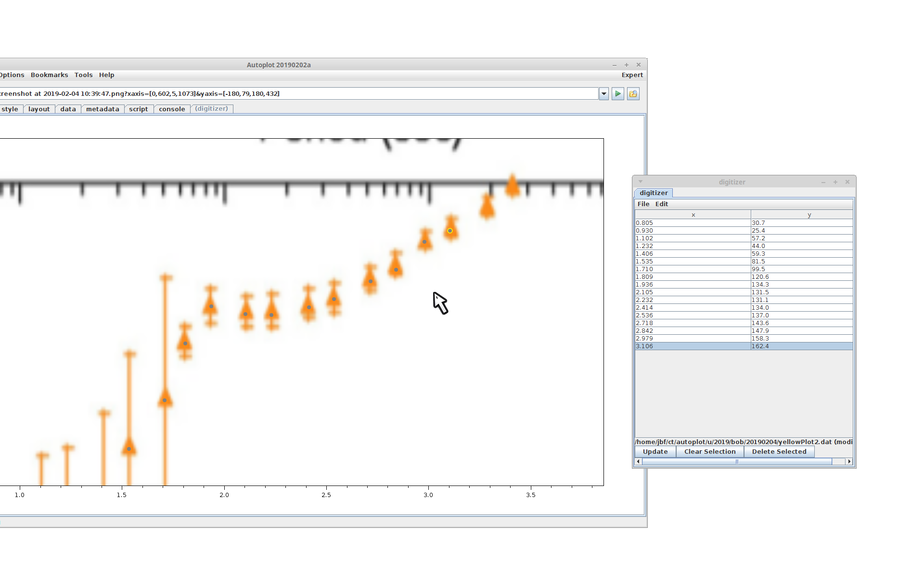The width and height of the screenshot is (924, 578).
Task: Click the digitizer horizontal scrollbar thumb
Action: click(x=737, y=461)
